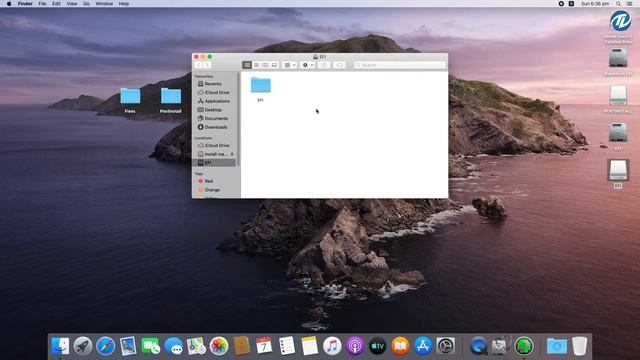
Task: Click the Share button in Finder toolbar
Action: coord(324,65)
